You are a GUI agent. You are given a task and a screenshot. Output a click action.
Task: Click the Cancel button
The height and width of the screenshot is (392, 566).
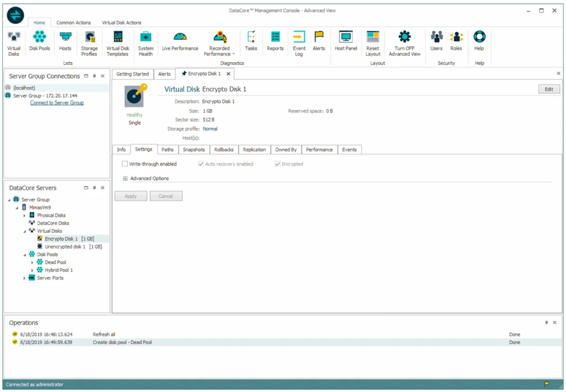coord(166,196)
